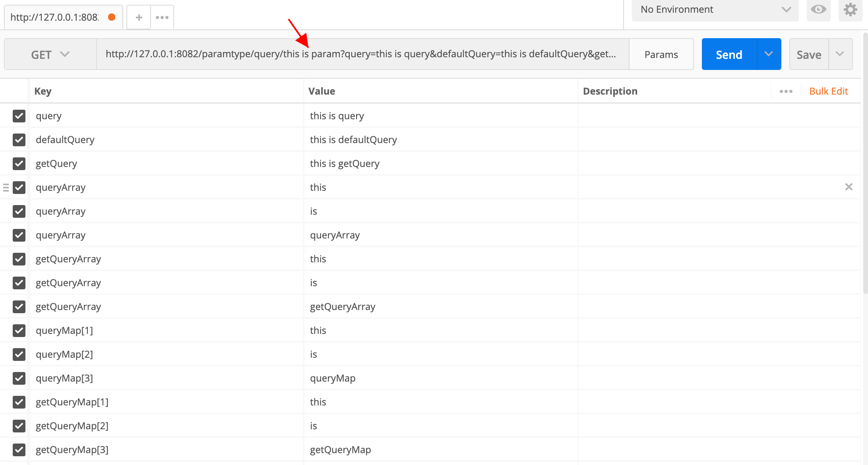Open tab options three-dot menu
The height and width of the screenshot is (465, 868).
162,17
